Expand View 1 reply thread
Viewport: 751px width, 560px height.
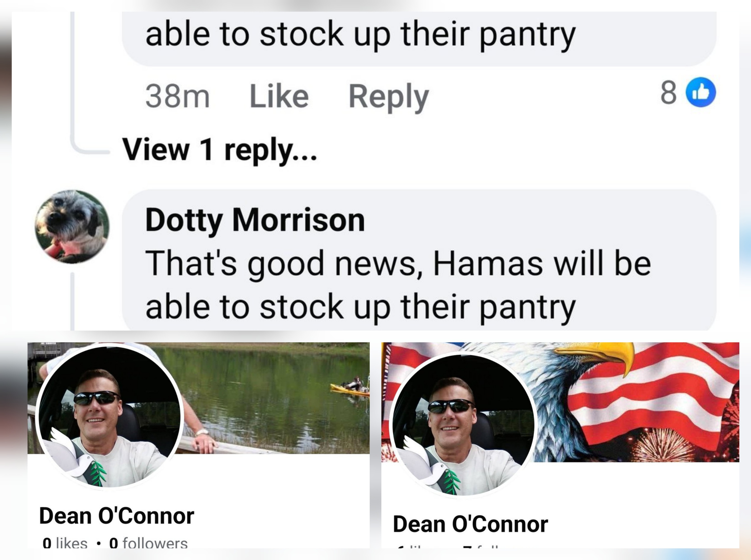[x=219, y=150]
